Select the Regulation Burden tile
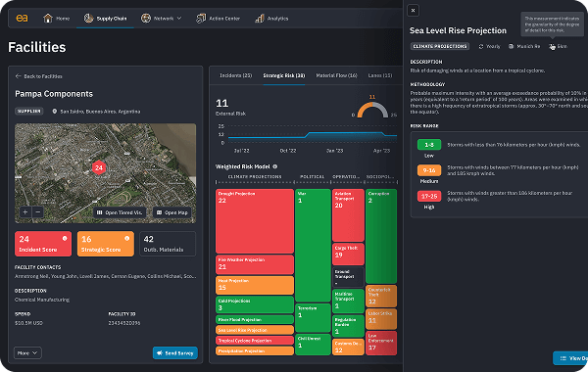588x372 pixels. coord(348,326)
